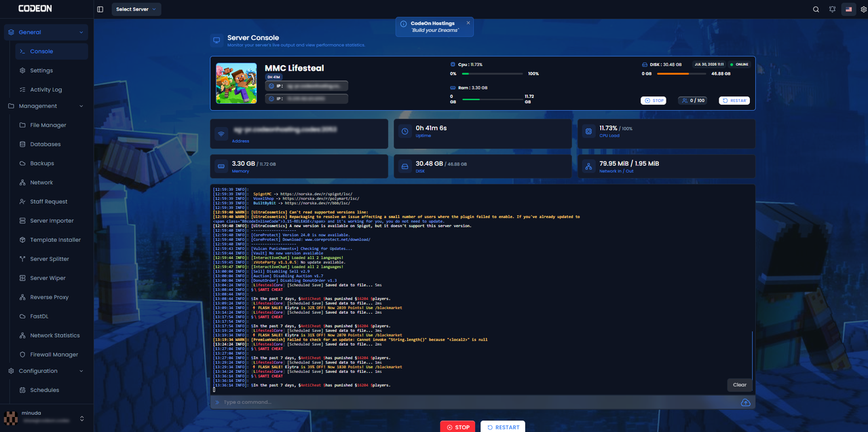This screenshot has height=432, width=868.
Task: Change language using US flag icon
Action: (x=848, y=10)
